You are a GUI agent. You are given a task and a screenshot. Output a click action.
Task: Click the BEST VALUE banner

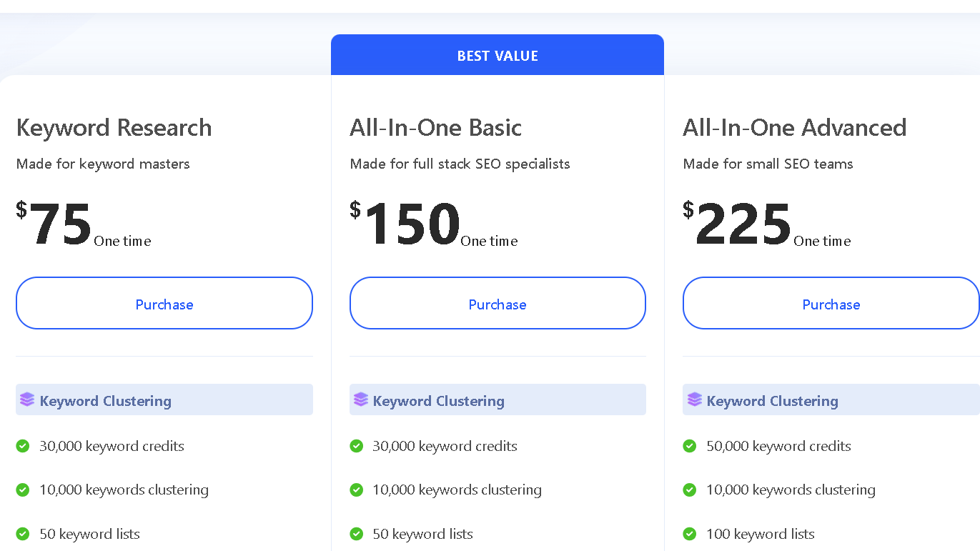coord(498,55)
